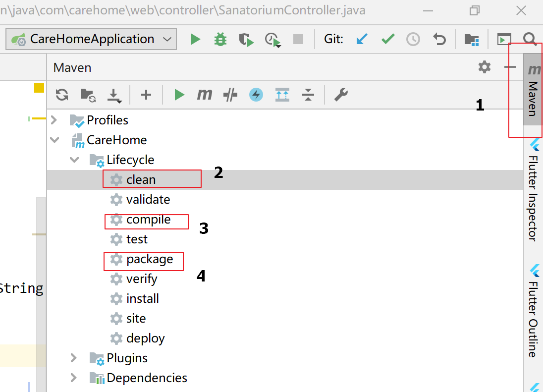Image resolution: width=543 pixels, height=392 pixels.
Task: Click the Profiles tree row label
Action: 108,120
